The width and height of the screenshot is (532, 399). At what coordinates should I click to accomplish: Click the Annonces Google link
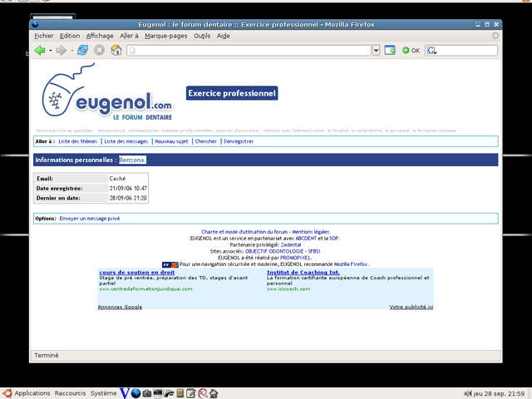coord(120,307)
